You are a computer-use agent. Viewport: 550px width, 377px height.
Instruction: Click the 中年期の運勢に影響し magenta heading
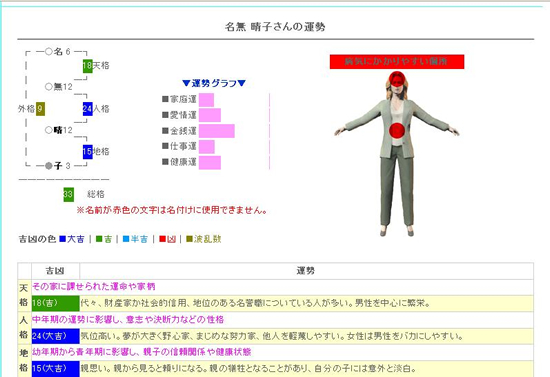tap(128, 319)
